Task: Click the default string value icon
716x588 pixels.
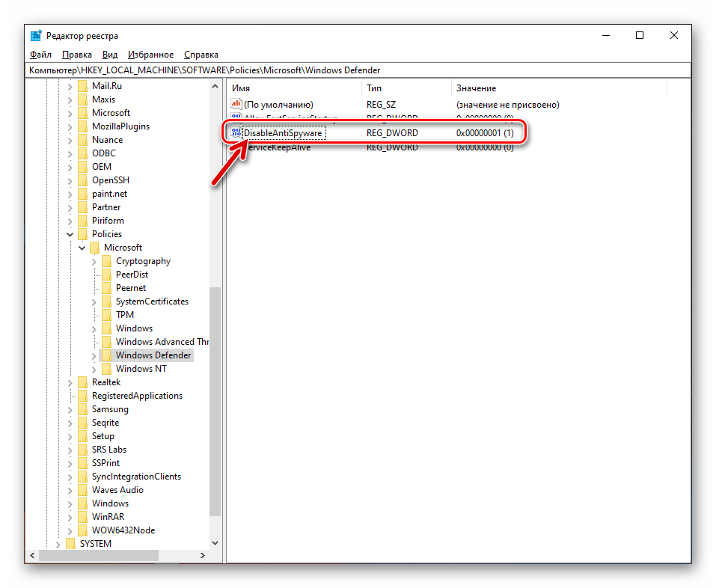Action: (236, 104)
